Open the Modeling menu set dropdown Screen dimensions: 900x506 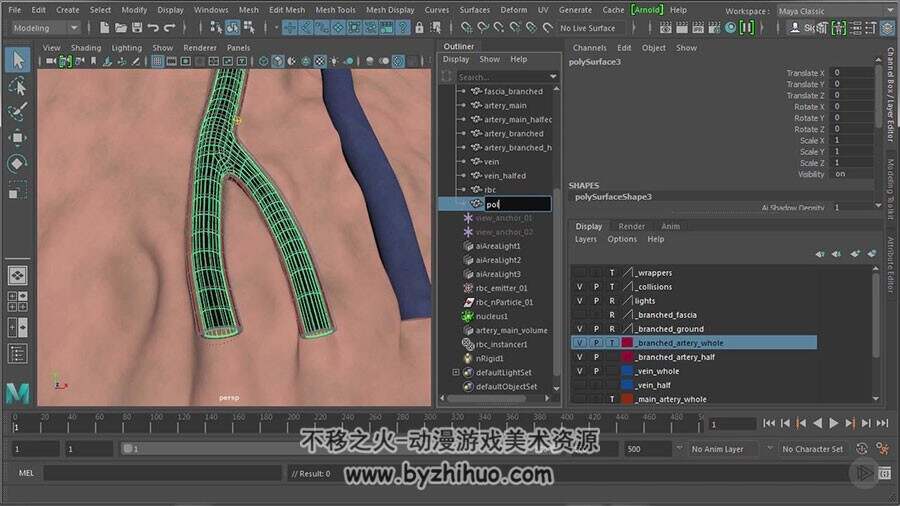pos(45,28)
